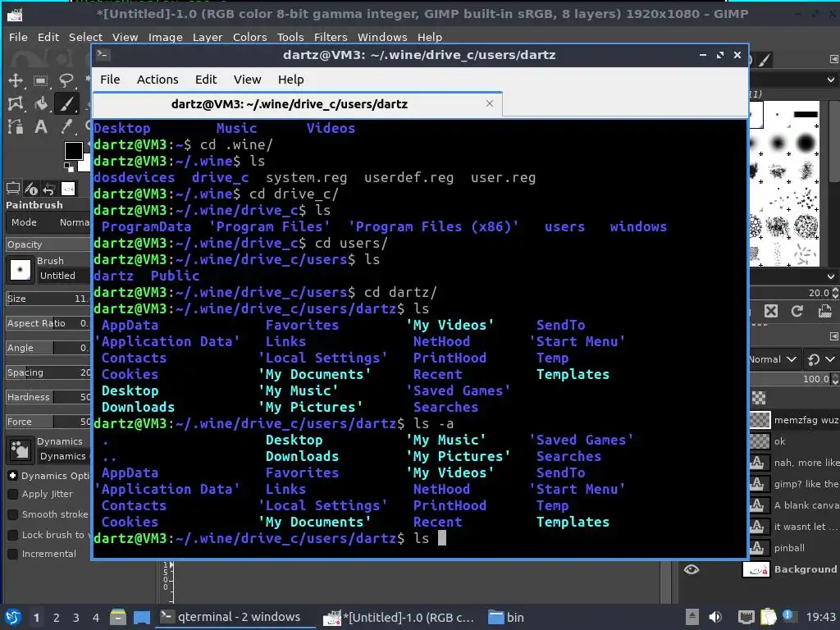Adjust the Size slider
Image resolution: width=840 pixels, height=630 pixels.
(x=48, y=299)
